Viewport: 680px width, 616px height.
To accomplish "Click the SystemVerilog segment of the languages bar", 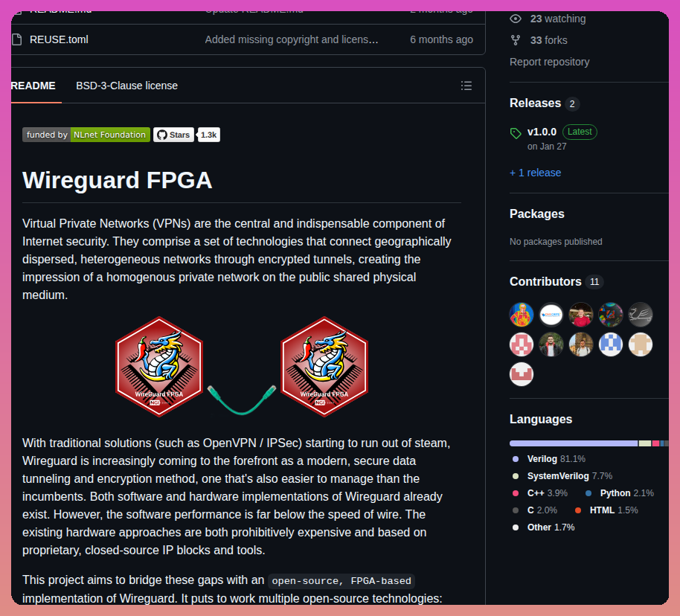I will (645, 443).
